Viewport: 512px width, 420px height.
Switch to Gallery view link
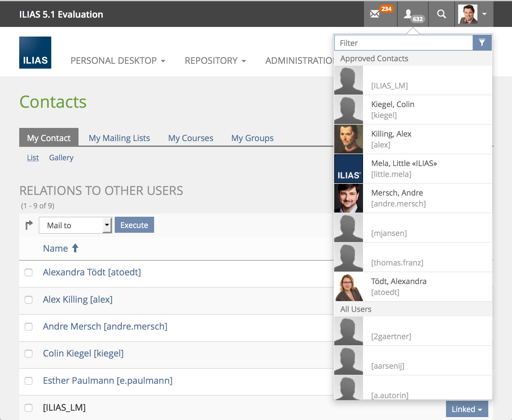pos(61,158)
